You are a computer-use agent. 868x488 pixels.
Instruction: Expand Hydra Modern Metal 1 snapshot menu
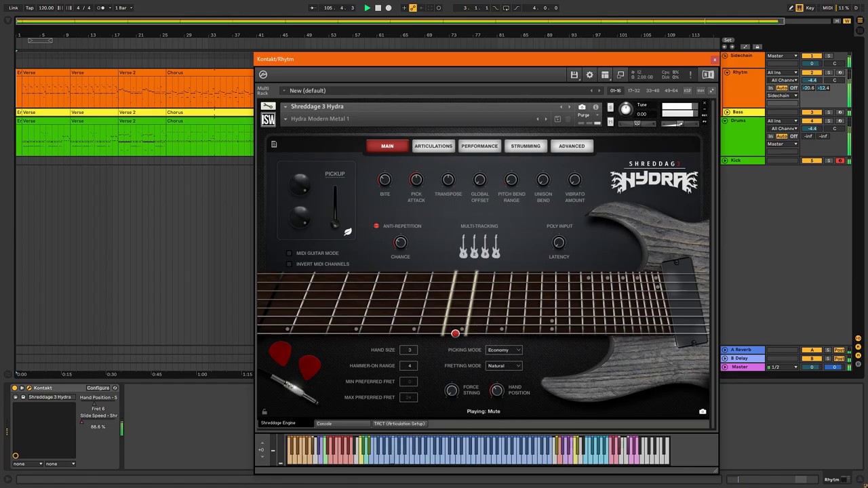(285, 119)
